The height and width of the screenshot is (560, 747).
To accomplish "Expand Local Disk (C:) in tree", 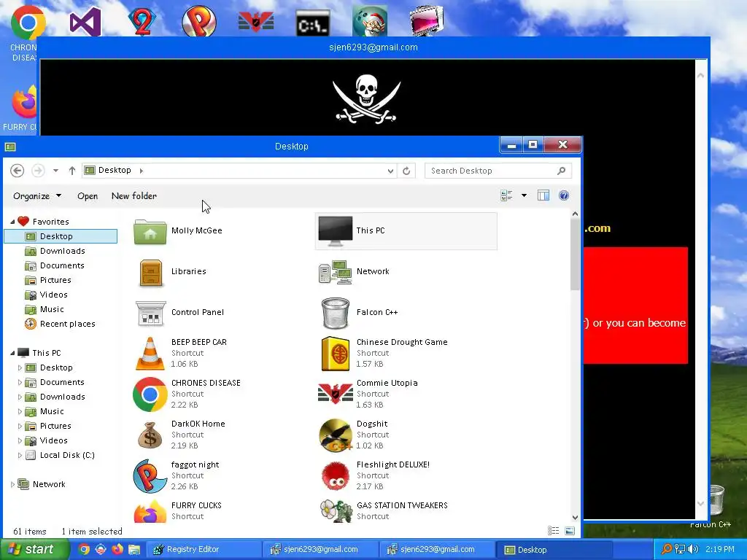I will tap(20, 455).
